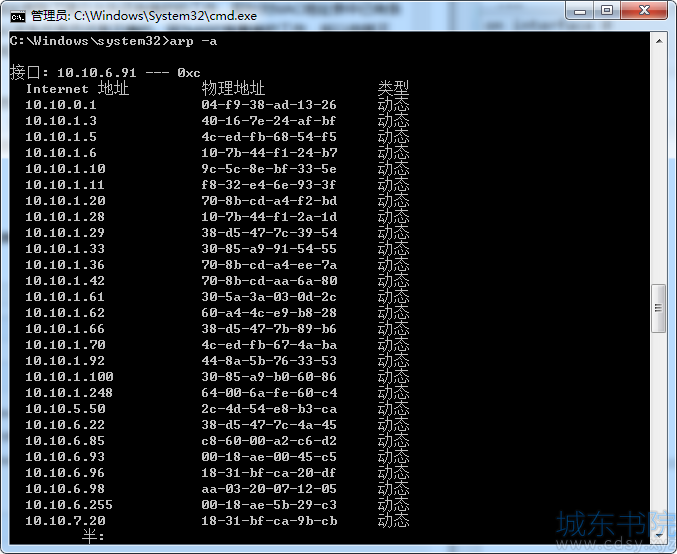Click the vertical scrollbar thumb

(x=658, y=308)
